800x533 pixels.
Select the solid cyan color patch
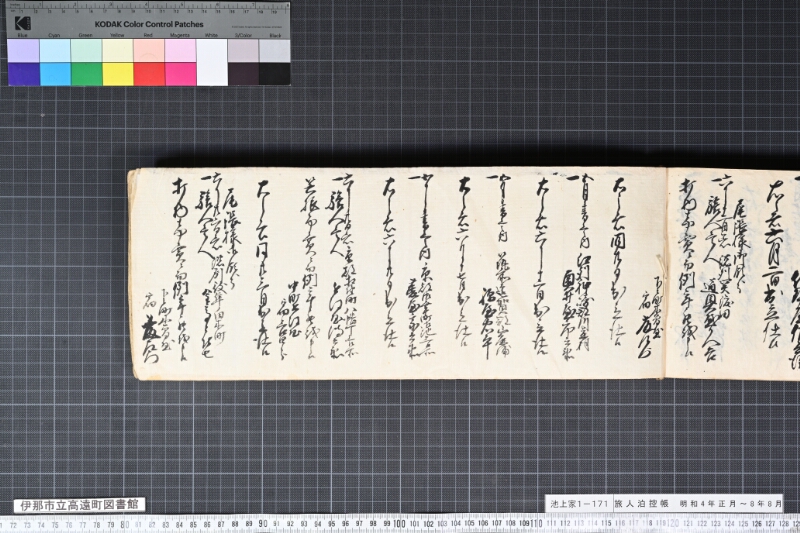point(55,74)
